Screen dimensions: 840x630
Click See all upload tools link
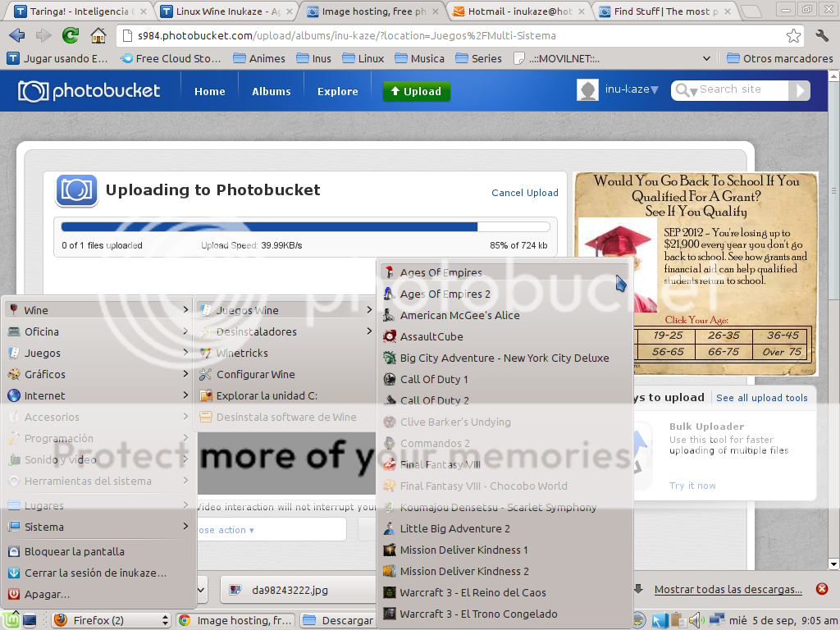762,398
